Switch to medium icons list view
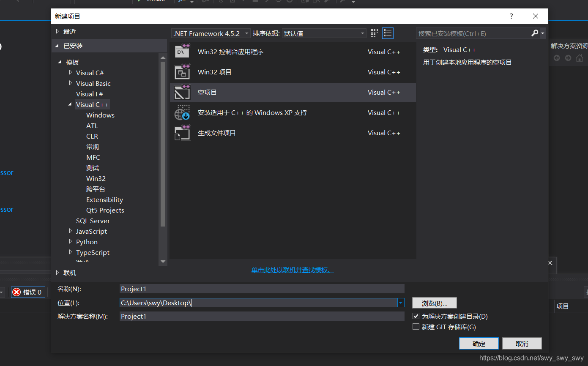588x366 pixels. (x=388, y=33)
